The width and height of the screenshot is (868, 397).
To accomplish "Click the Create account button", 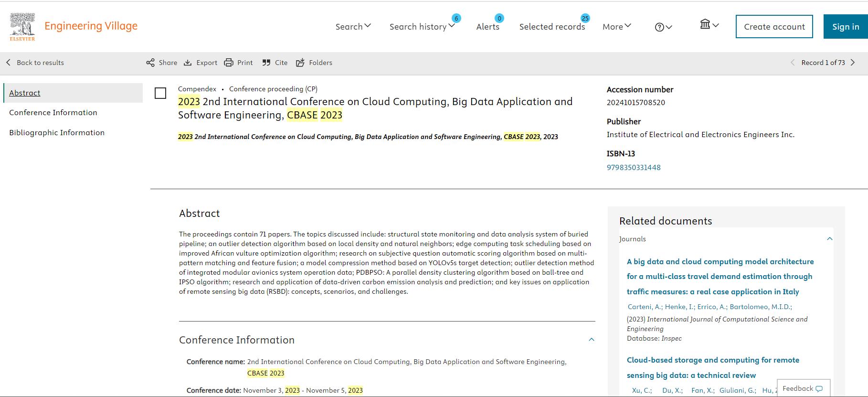I will 774,27.
